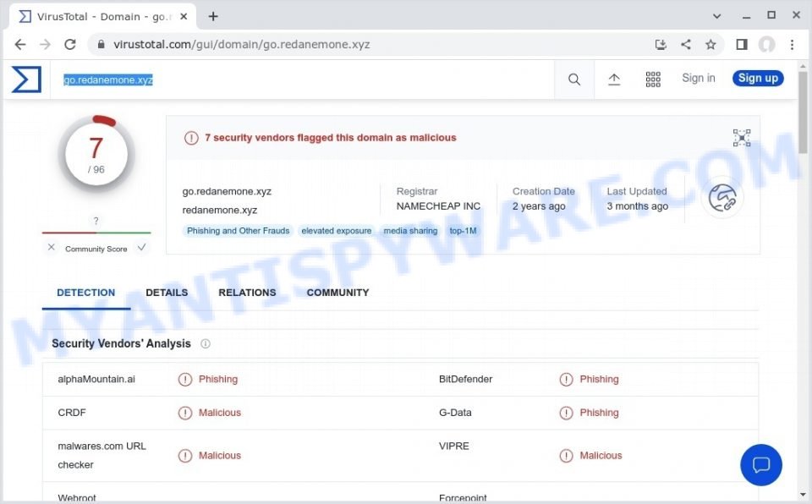Image resolution: width=812 pixels, height=504 pixels.
Task: Click the NAMECHEAP INC registrar text
Action: point(438,206)
